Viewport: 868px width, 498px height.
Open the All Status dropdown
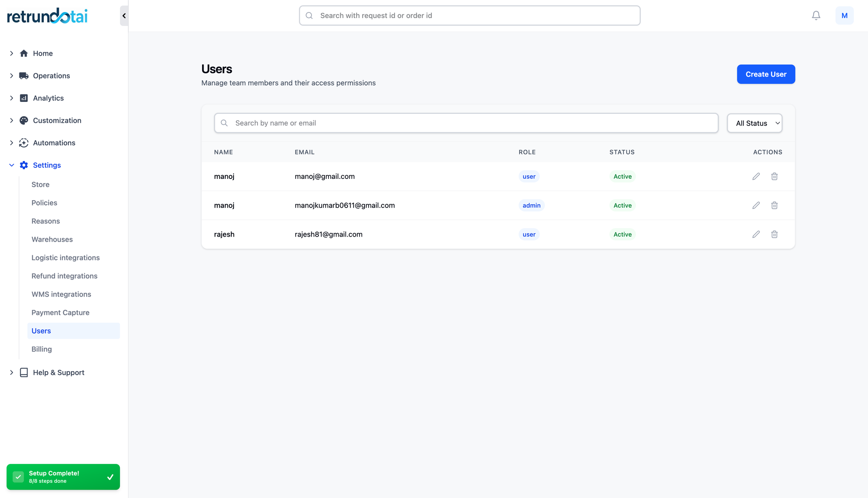click(x=754, y=123)
